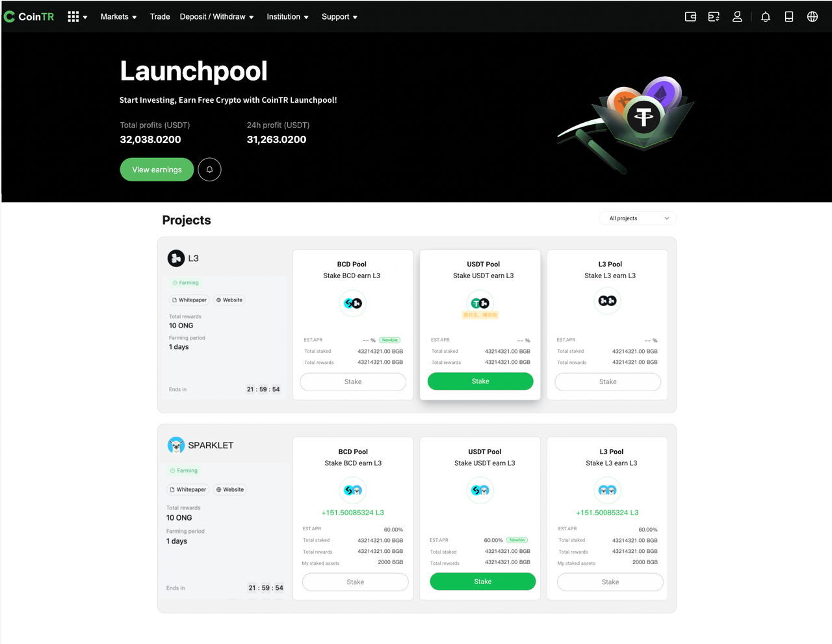Image resolution: width=832 pixels, height=644 pixels.
Task: Click the Newbie badge in L3 BCD Pool
Action: tap(390, 340)
